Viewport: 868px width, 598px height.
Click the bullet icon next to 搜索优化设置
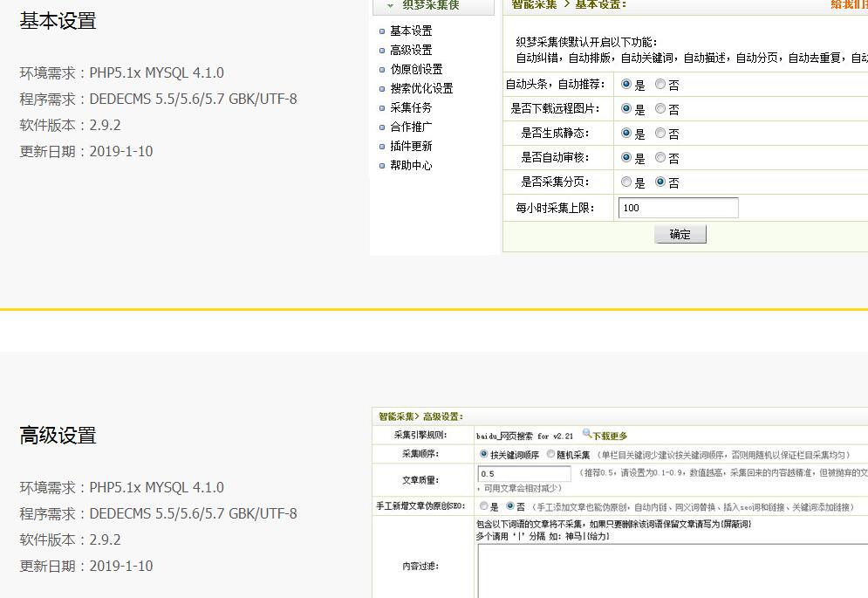(x=382, y=89)
